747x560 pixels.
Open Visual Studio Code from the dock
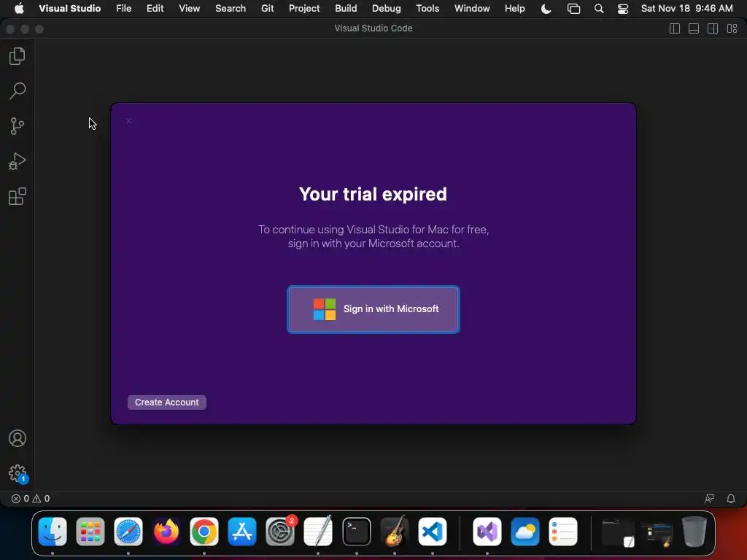click(x=433, y=532)
